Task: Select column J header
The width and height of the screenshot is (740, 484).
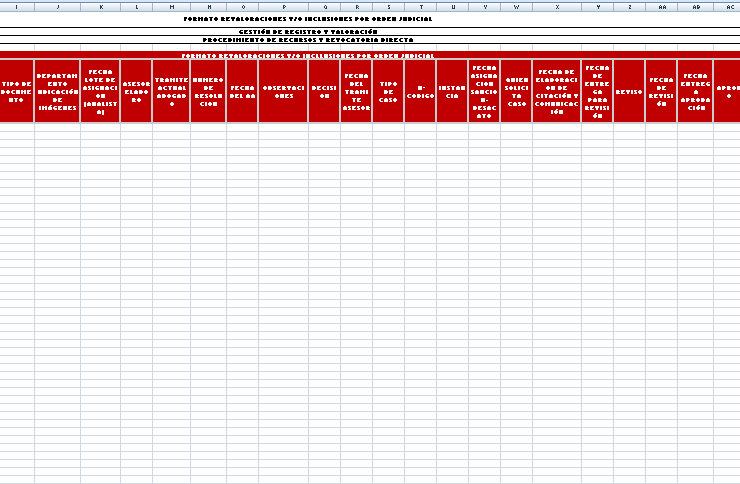Action: coord(58,7)
